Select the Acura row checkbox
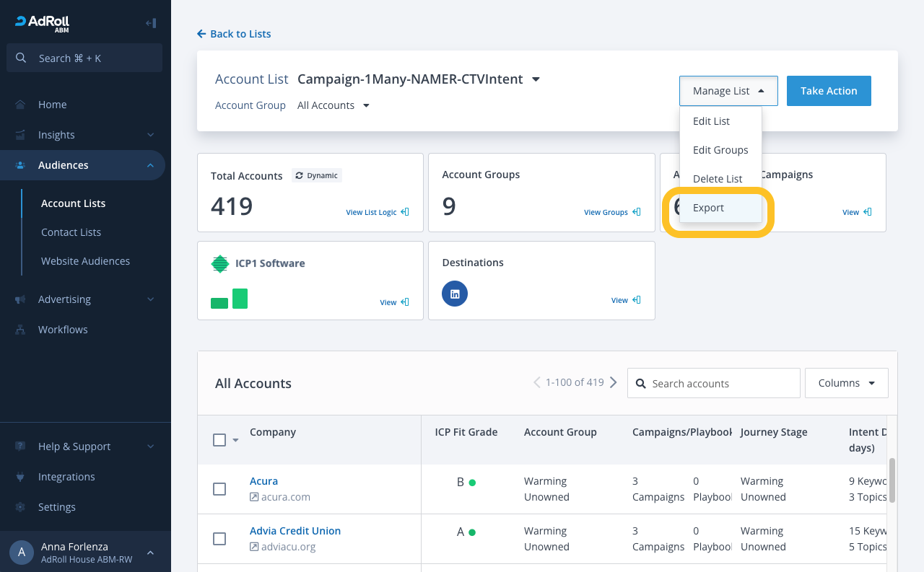 (219, 489)
